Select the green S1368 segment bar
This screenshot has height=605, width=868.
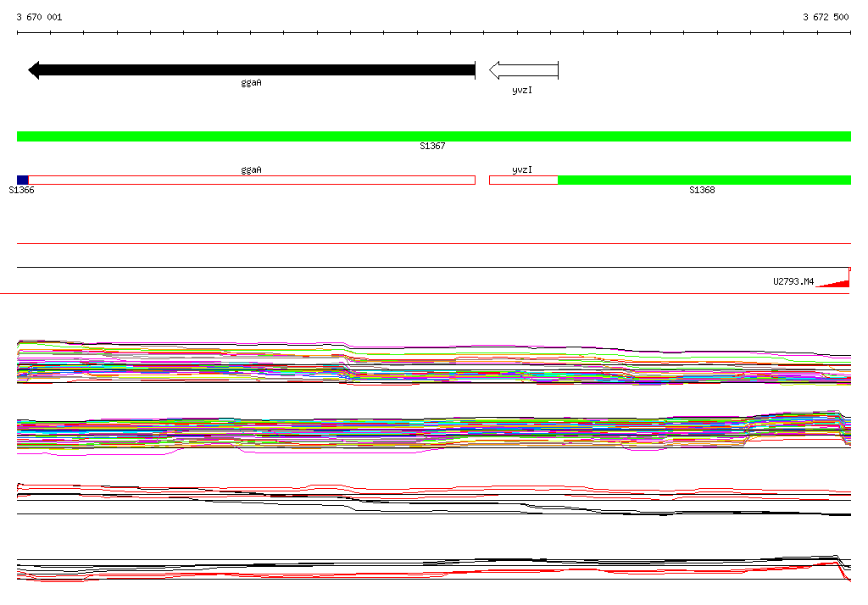coord(704,180)
